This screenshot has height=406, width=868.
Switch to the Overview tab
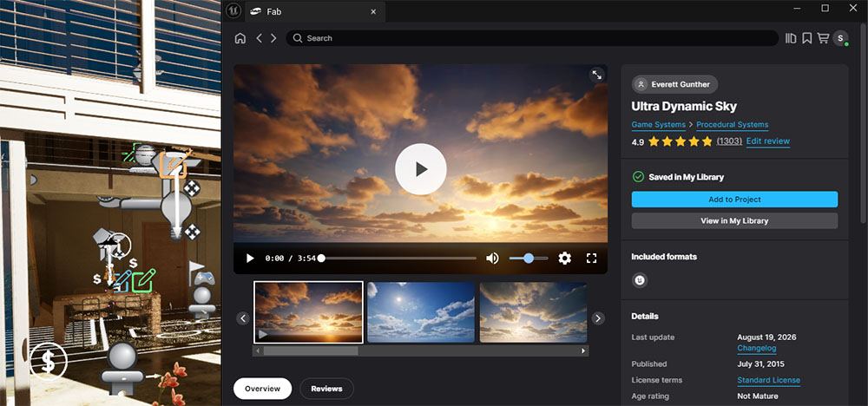pos(262,389)
